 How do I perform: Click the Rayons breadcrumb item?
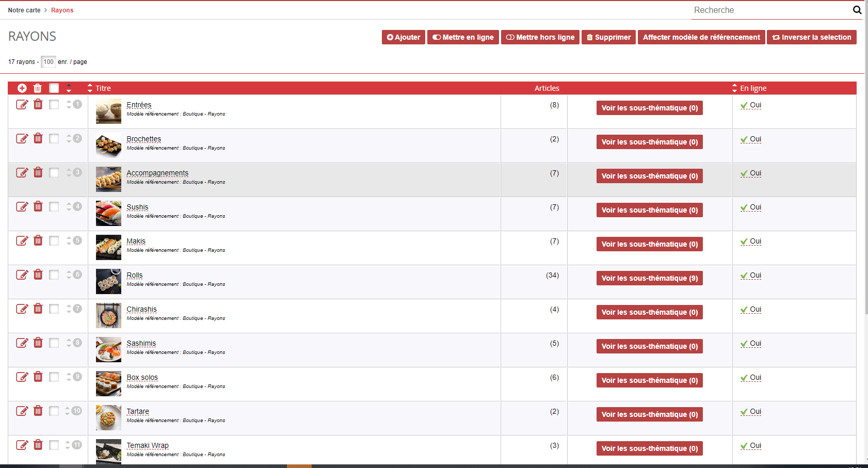point(62,10)
